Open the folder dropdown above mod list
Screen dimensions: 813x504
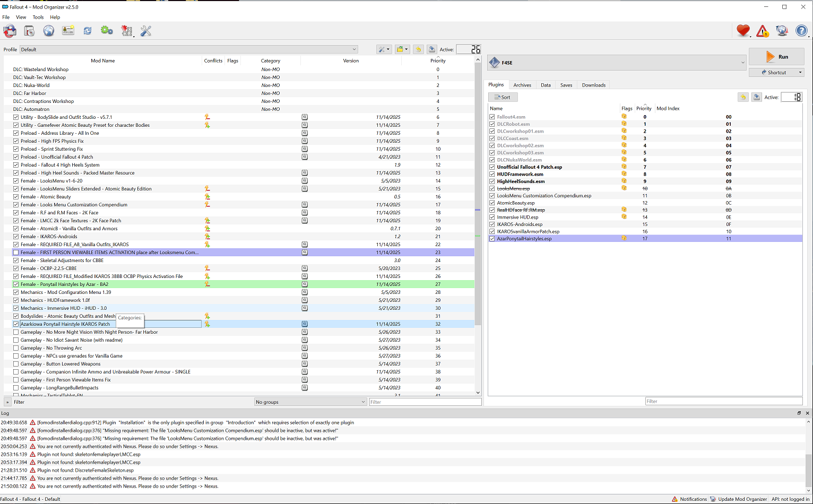pos(403,49)
